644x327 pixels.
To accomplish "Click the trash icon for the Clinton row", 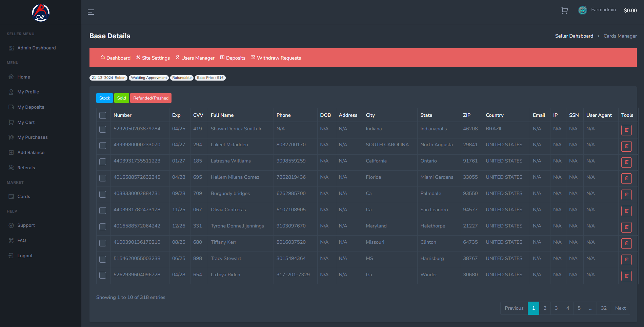I will pos(626,243).
